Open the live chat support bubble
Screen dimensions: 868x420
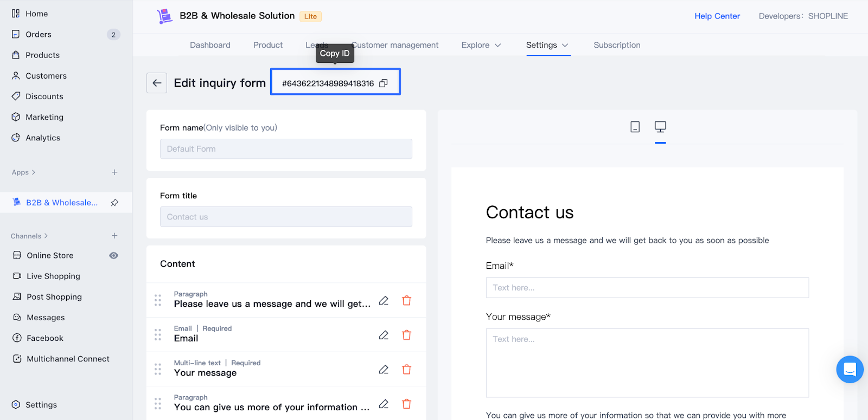(850, 370)
